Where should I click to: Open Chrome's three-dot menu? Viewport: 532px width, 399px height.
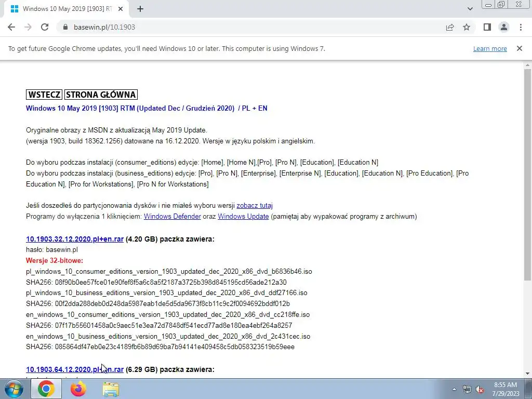(x=521, y=27)
